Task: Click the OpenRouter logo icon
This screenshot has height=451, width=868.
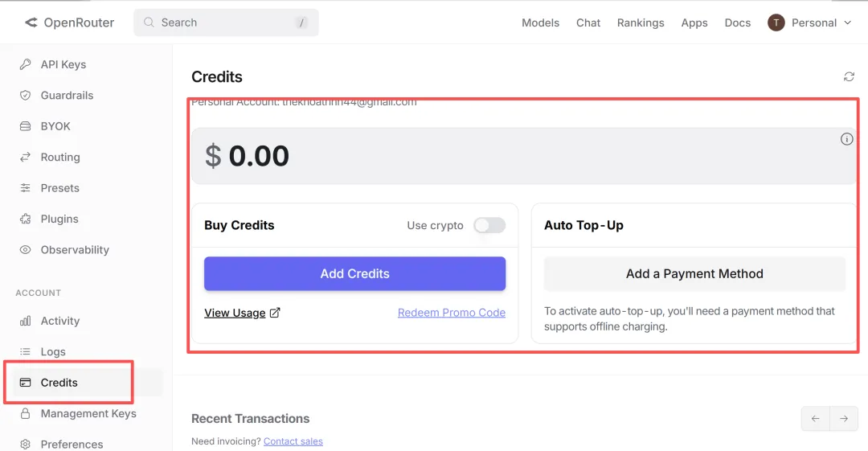Action: [31, 23]
